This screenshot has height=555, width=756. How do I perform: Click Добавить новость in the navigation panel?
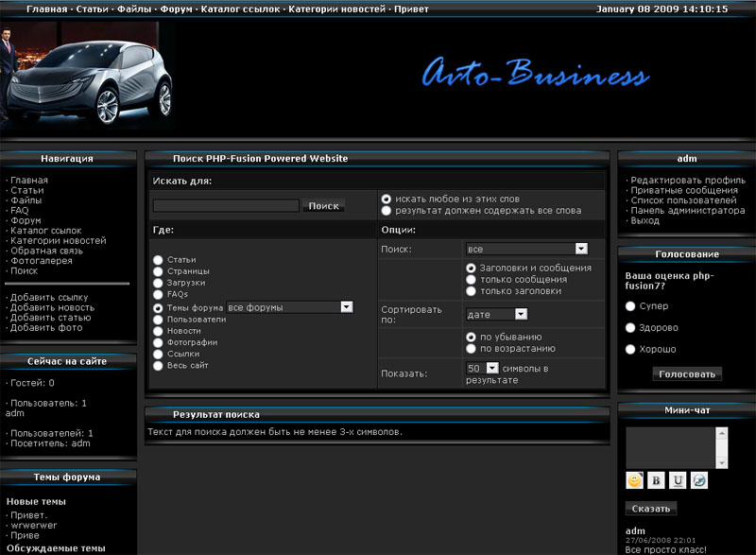(x=53, y=307)
